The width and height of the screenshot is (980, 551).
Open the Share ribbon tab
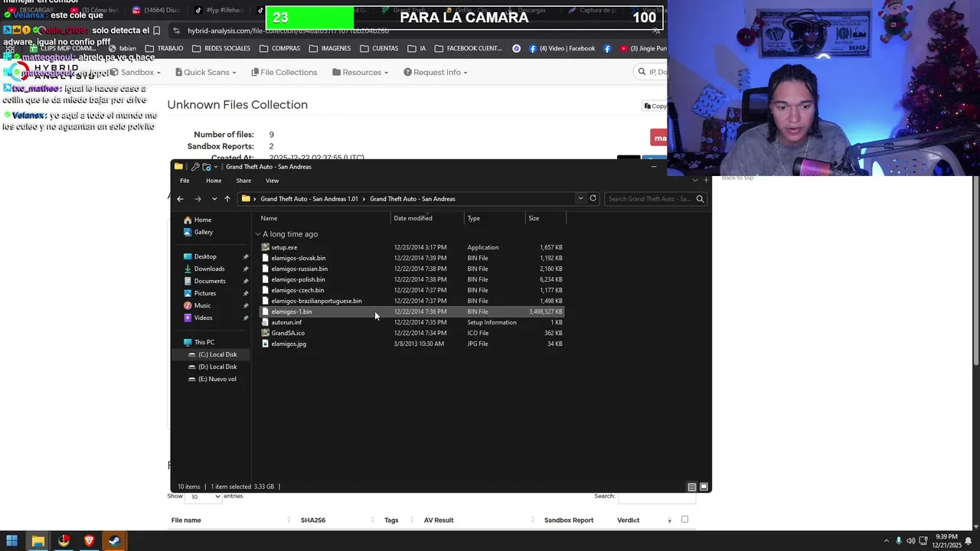(x=243, y=181)
